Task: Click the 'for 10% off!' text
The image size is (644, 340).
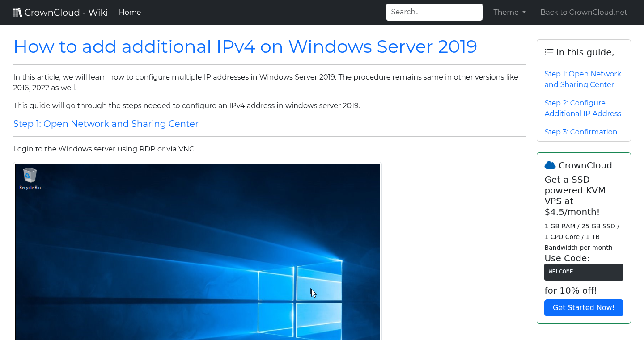Action: pyautogui.click(x=571, y=290)
